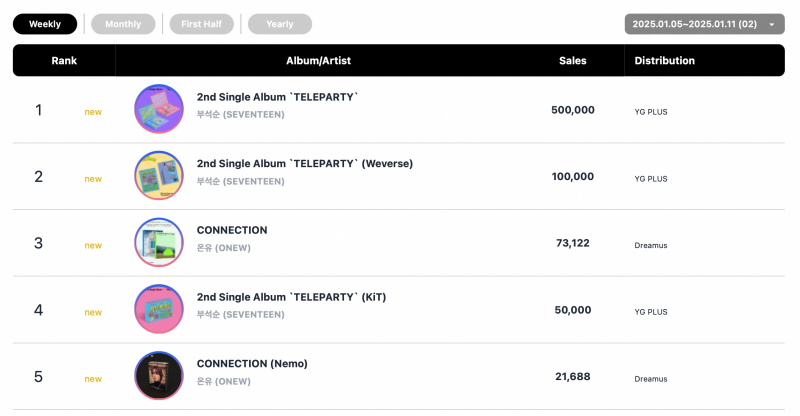Screen dimensions: 800x416
Task: Click the 온유 (ONEW) artist name at rank 3
Action: click(x=223, y=248)
